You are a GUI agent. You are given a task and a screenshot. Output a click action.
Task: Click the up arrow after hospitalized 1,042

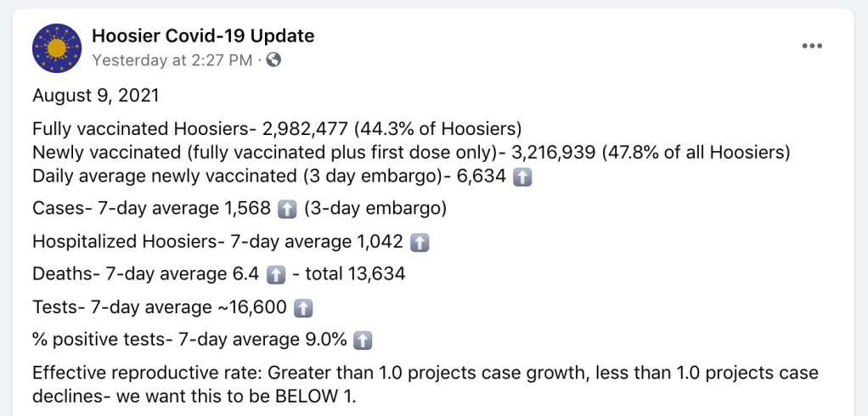click(x=419, y=242)
